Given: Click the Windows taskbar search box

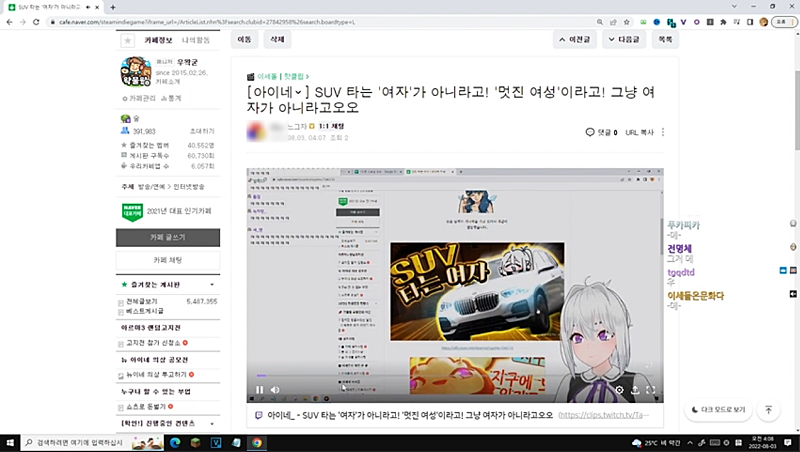Looking at the screenshot, I should pos(85,442).
